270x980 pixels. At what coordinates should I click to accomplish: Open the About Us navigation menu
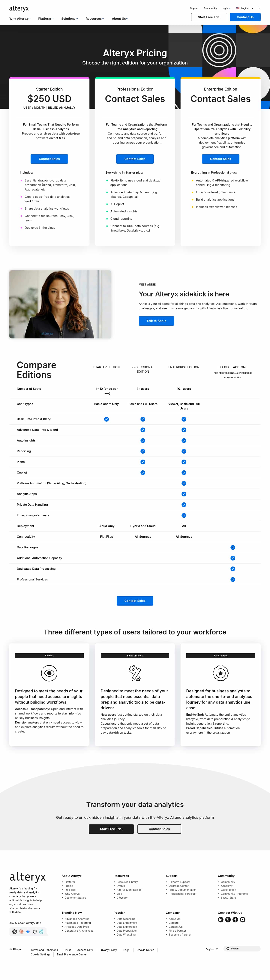(x=120, y=19)
